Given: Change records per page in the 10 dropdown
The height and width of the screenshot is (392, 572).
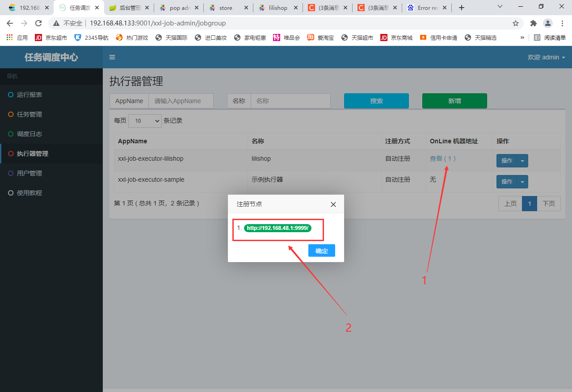Looking at the screenshot, I should point(145,121).
